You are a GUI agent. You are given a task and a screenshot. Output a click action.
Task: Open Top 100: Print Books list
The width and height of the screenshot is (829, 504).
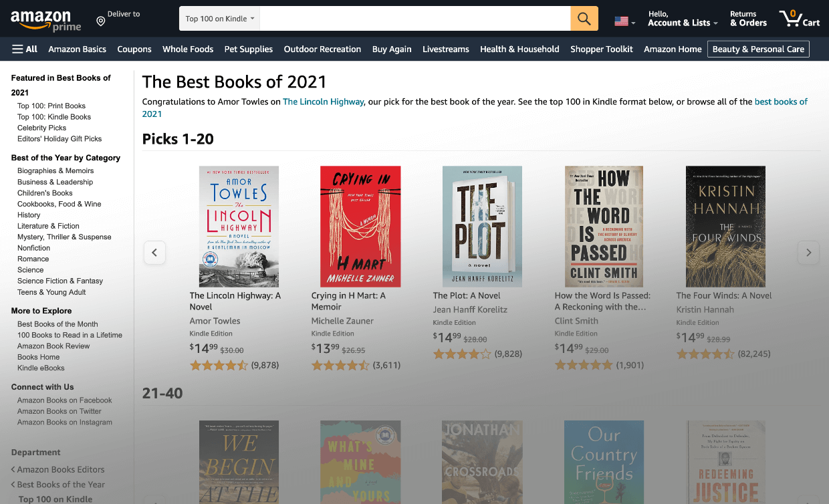tap(51, 106)
